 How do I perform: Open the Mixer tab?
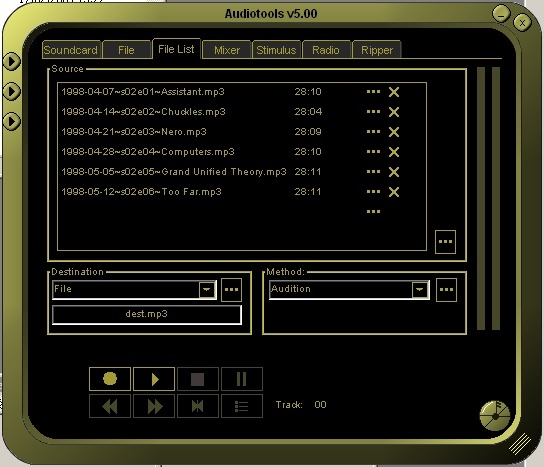pos(227,50)
